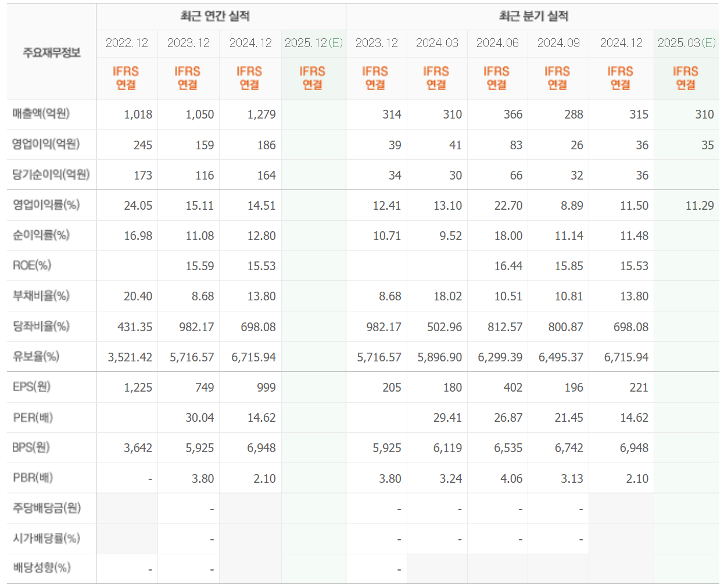The width and height of the screenshot is (724, 588).
Task: Click the 402 EPS value
Action: click(x=513, y=388)
